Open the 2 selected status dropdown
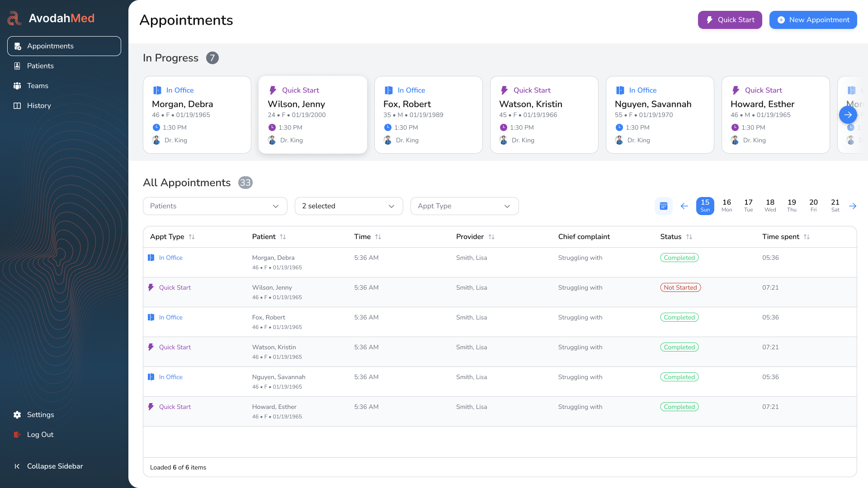The height and width of the screenshot is (488, 868). click(349, 206)
